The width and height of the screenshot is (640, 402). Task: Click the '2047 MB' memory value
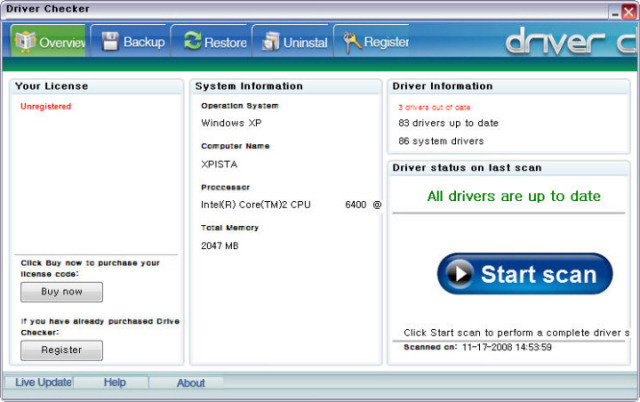tap(220, 246)
